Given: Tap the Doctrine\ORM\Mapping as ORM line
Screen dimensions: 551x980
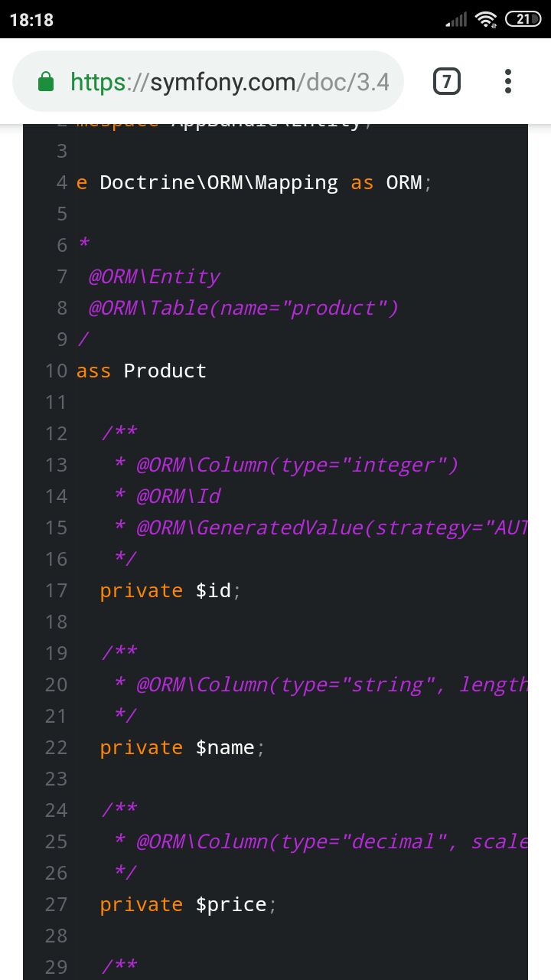Looking at the screenshot, I should 255,183.
